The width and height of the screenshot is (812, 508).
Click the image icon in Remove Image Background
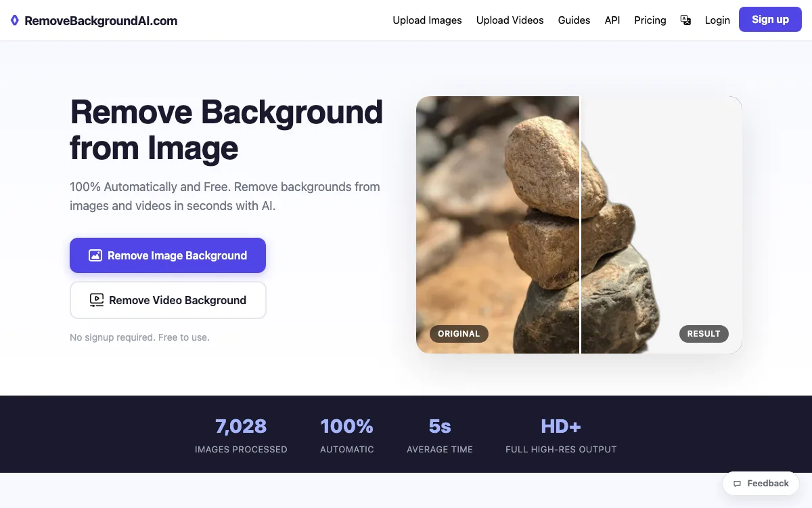95,255
